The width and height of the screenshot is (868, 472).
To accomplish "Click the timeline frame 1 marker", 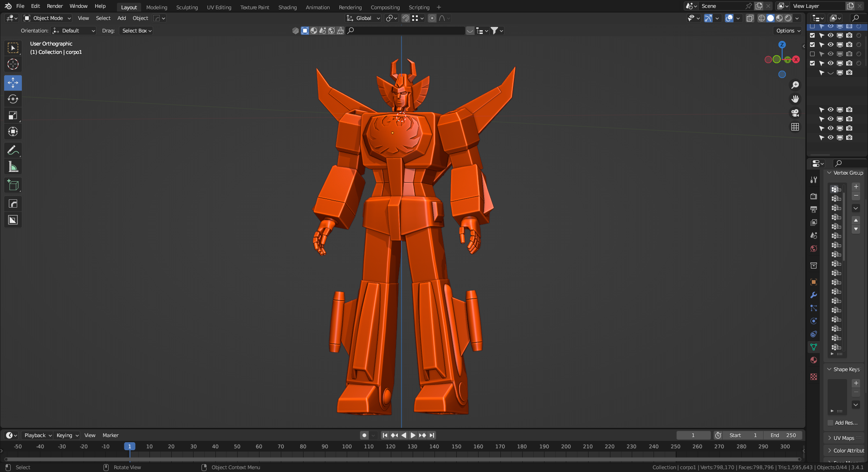I will click(x=130, y=446).
